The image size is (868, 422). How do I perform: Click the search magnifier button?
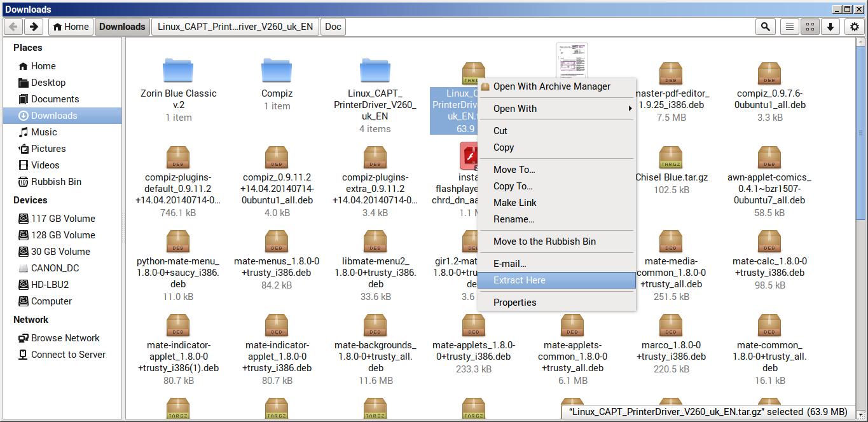pos(766,27)
